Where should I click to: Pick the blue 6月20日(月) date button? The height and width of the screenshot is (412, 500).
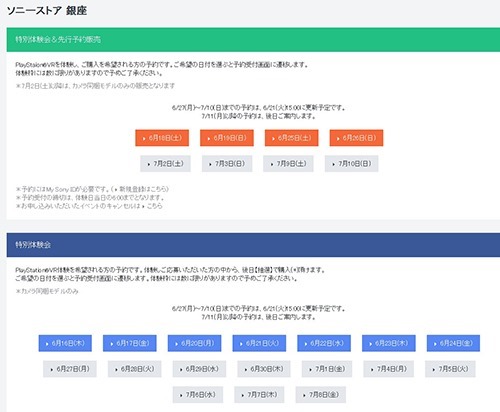point(194,343)
